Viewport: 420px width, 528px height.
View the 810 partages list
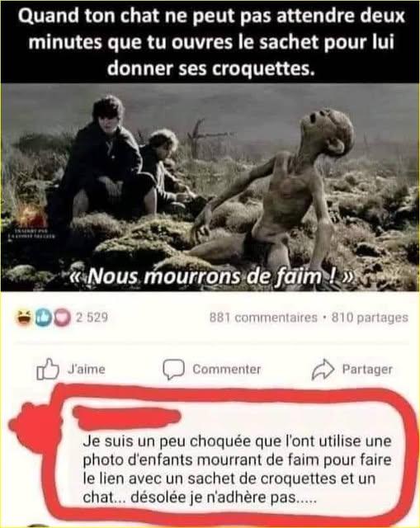pos(370,318)
